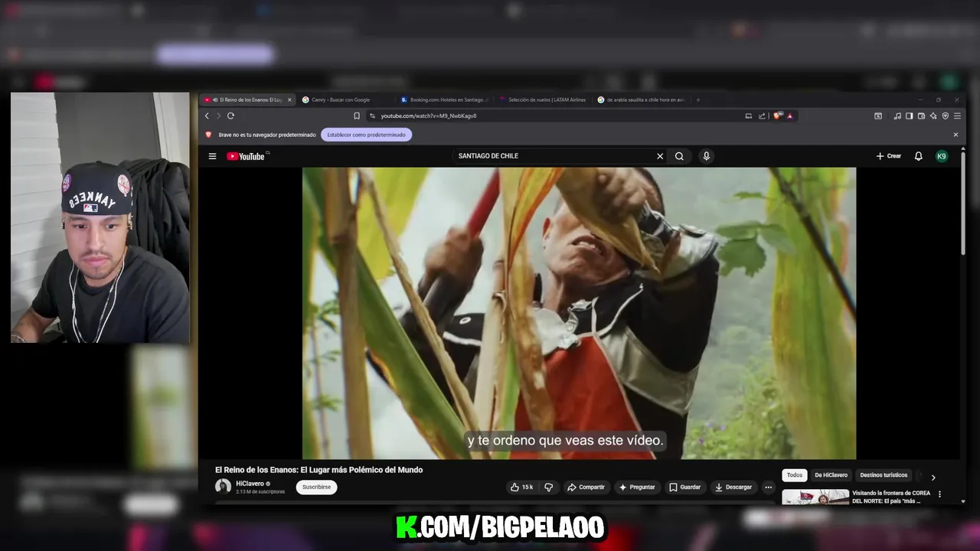Open the Crear menu

[889, 156]
